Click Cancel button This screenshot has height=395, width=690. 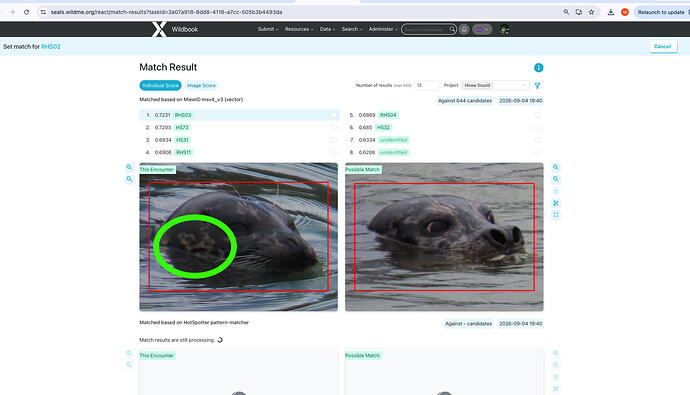(662, 47)
